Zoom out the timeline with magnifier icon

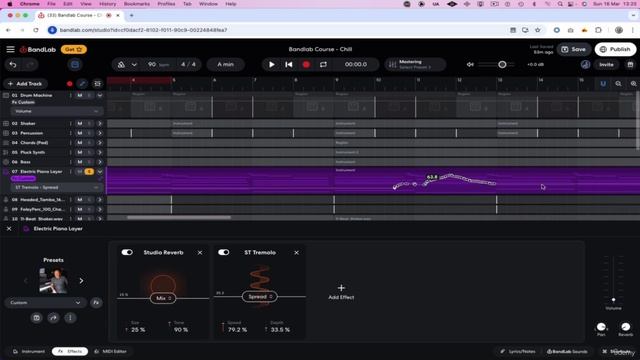click(x=618, y=84)
